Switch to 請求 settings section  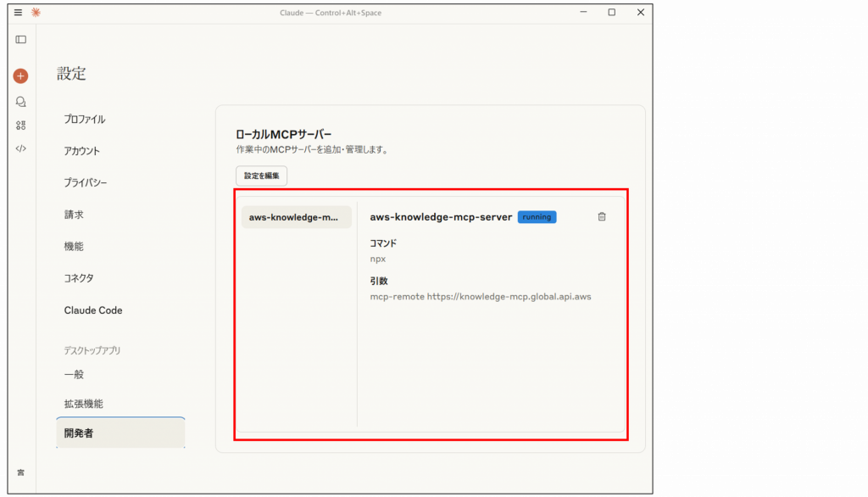tap(74, 215)
